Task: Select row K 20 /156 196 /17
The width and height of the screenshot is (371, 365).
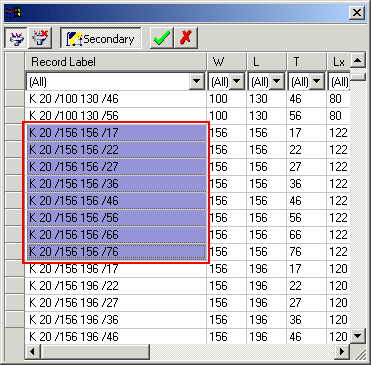Action: (115, 269)
